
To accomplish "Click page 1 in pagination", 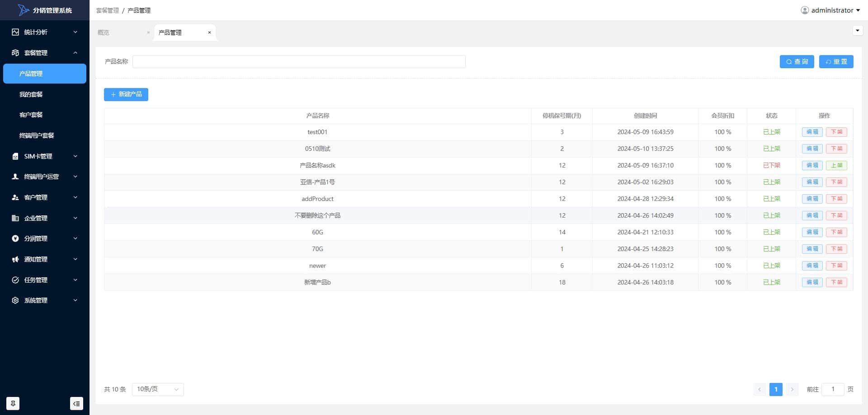I will coord(776,389).
